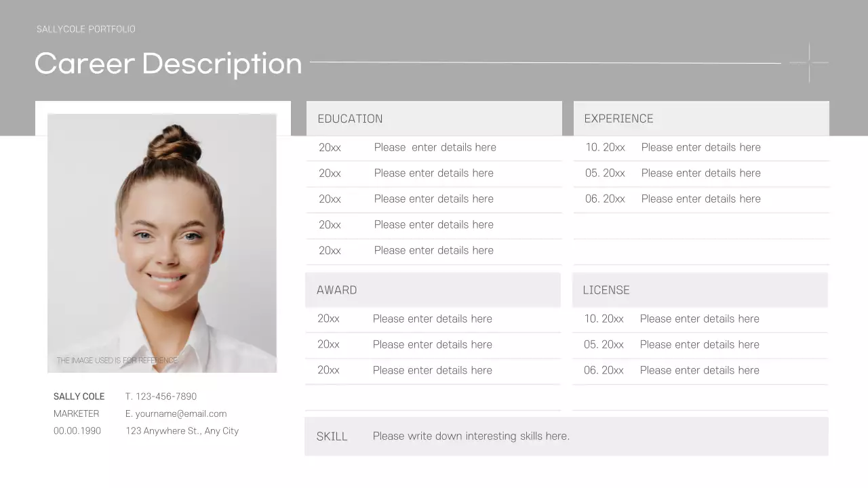Select the phone number T. 123-456-7890
The image size is (868, 488).
pos(161,396)
